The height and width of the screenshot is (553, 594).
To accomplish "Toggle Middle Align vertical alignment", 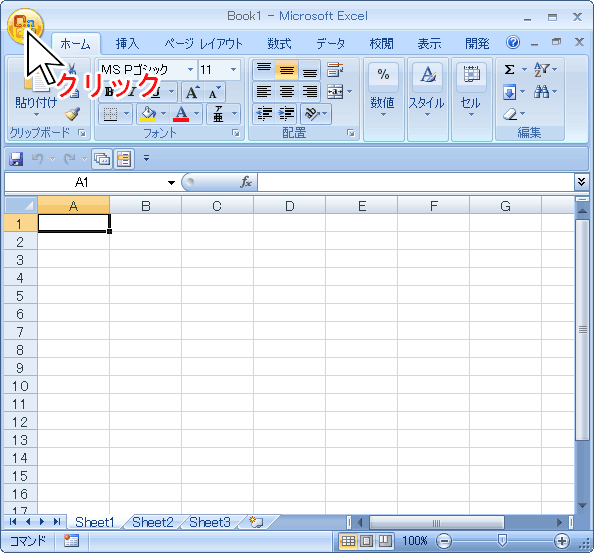I will (287, 70).
